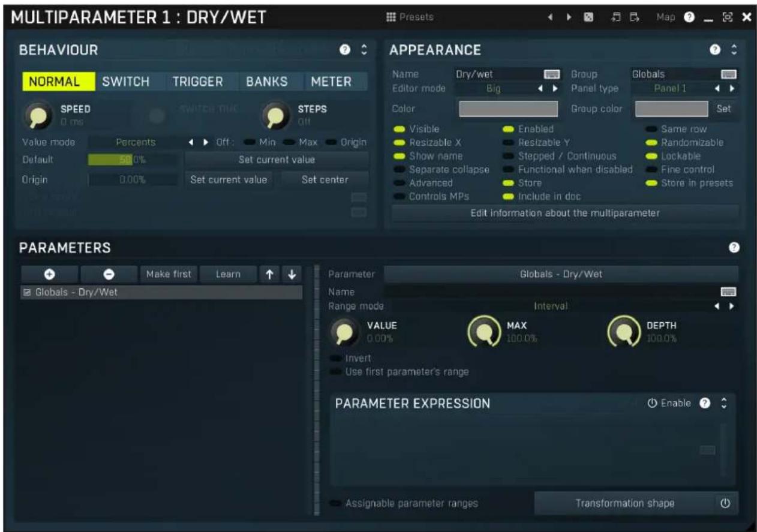Select the BANKS behaviour tab
Image resolution: width=757 pixels, height=532 pixels.
pyautogui.click(x=266, y=82)
